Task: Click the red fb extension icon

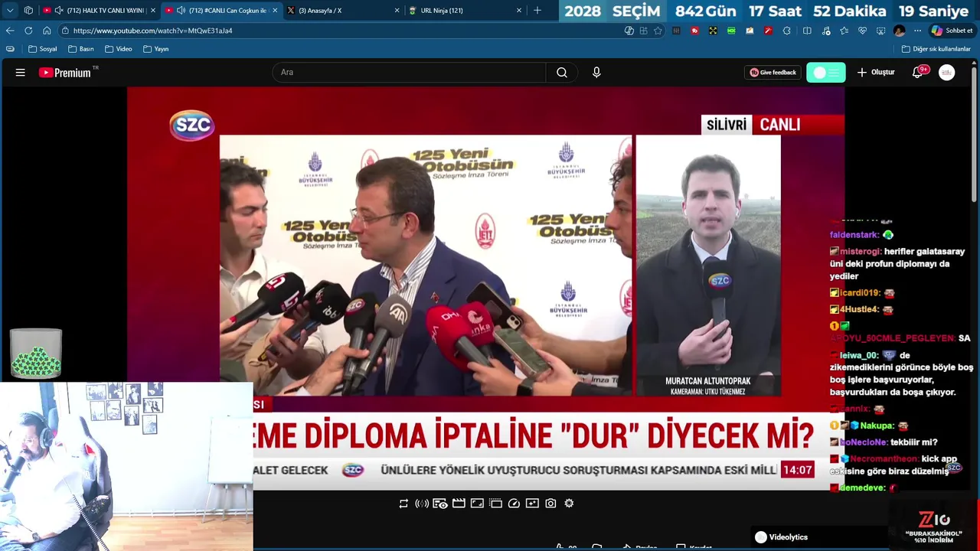Action: click(694, 31)
